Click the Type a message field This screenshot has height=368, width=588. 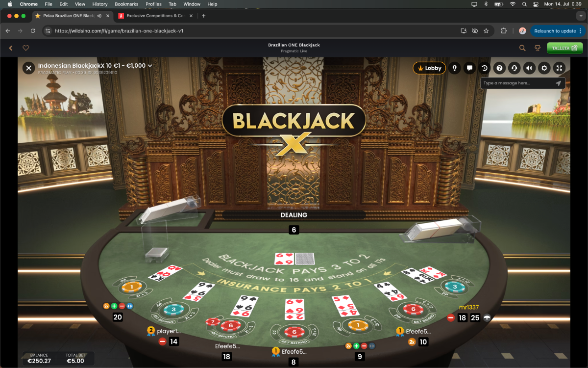tap(517, 83)
